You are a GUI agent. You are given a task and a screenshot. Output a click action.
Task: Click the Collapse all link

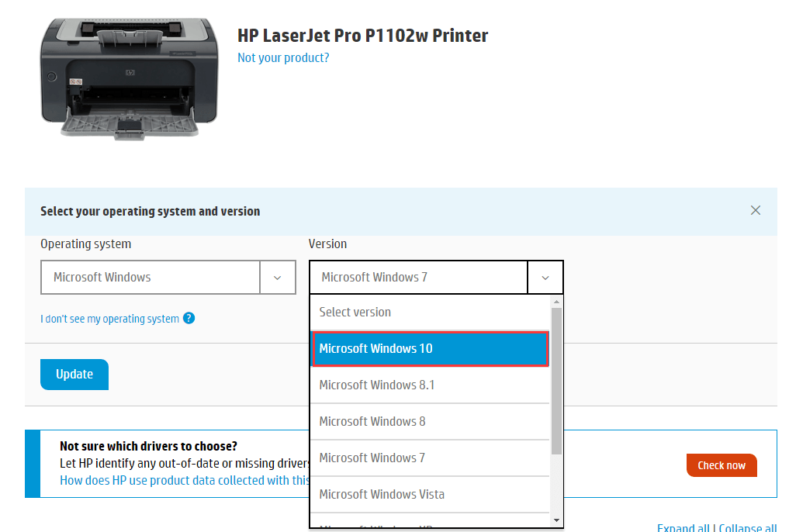tap(748, 527)
